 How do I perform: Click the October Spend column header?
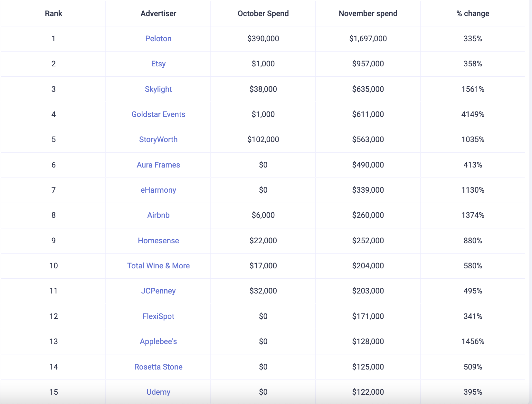[x=263, y=14]
